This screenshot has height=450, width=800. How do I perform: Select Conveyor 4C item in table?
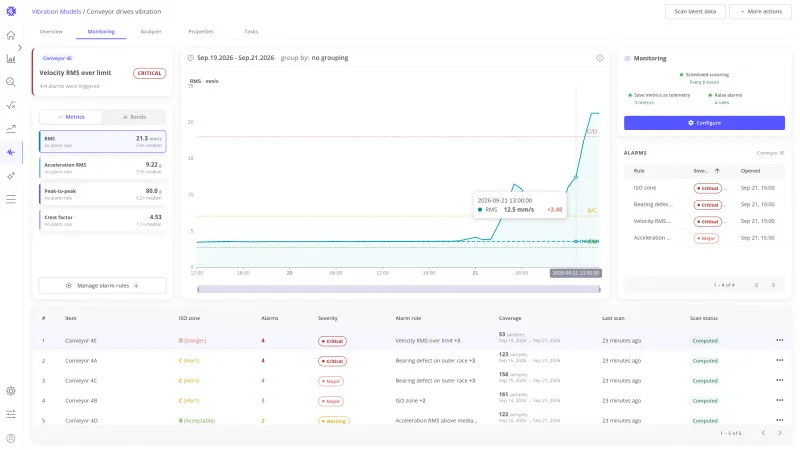[81, 381]
